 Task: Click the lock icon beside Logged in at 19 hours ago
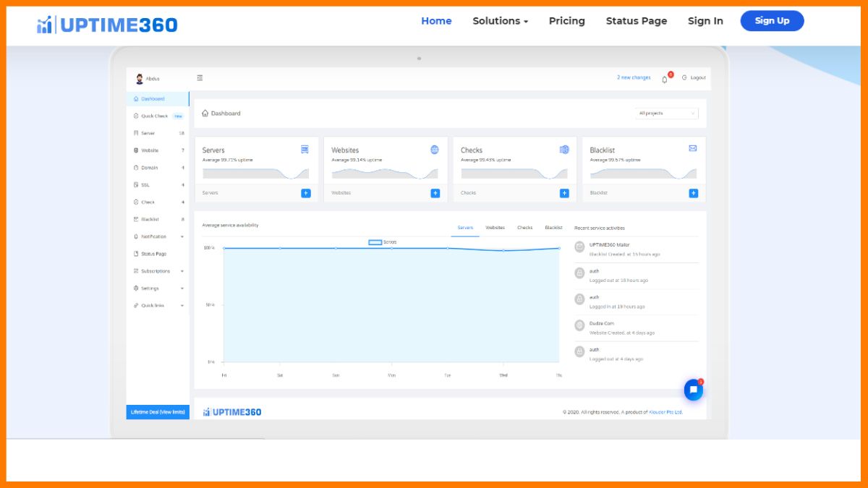pyautogui.click(x=579, y=299)
